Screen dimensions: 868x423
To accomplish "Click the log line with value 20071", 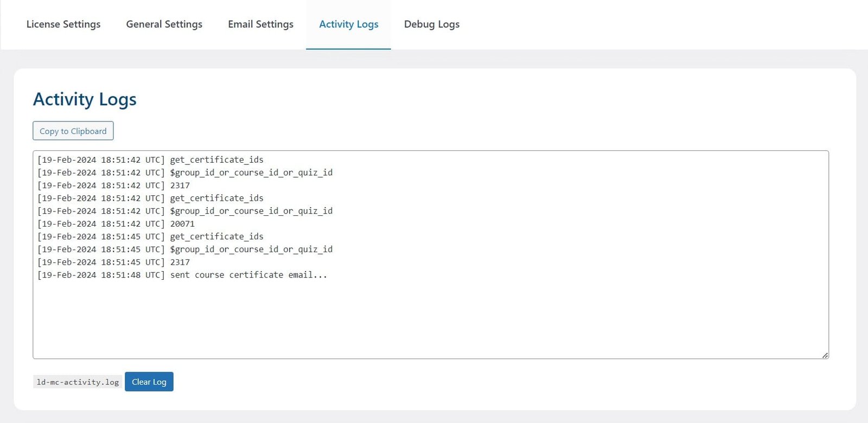I will tap(116, 224).
